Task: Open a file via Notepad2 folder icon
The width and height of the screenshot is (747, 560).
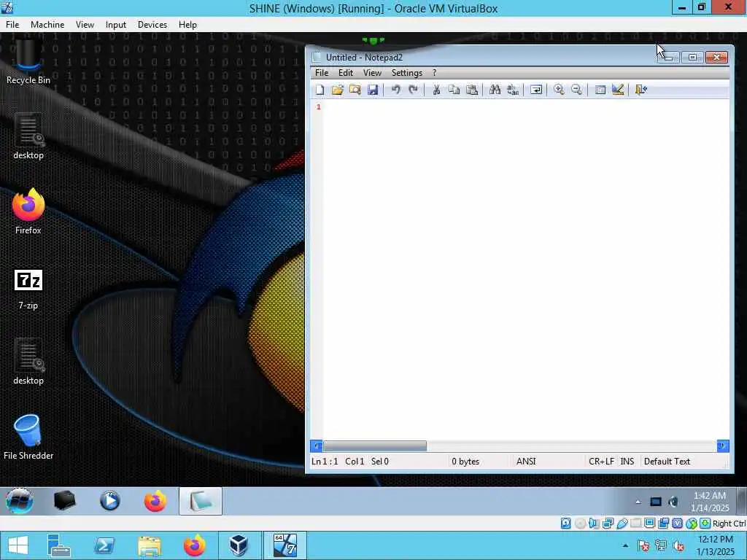Action: 337,90
